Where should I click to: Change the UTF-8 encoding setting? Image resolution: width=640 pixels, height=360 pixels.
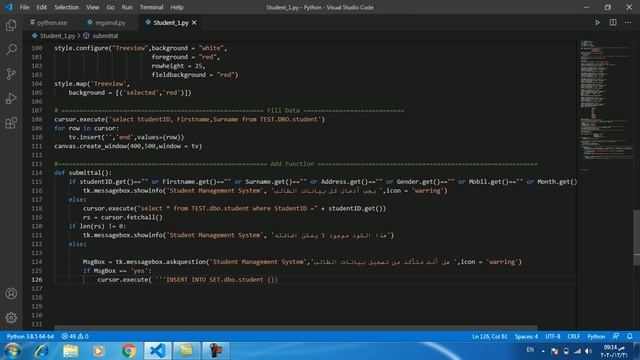pyautogui.click(x=553, y=336)
